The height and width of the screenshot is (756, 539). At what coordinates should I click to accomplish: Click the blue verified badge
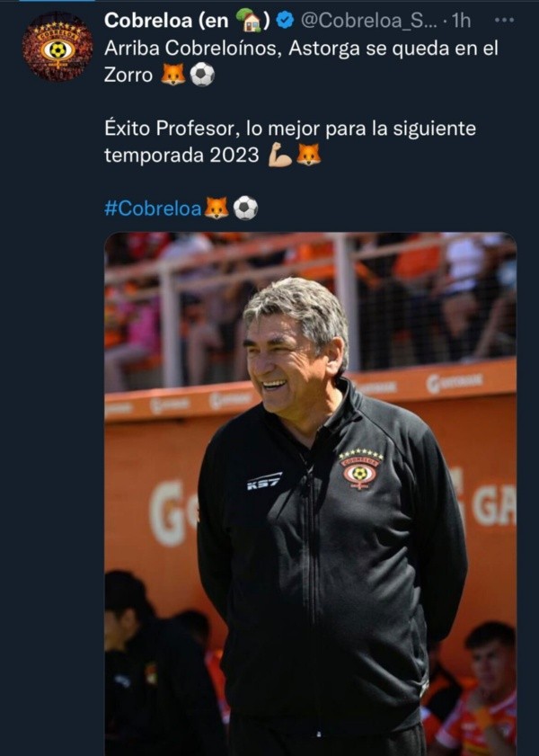coord(285,21)
